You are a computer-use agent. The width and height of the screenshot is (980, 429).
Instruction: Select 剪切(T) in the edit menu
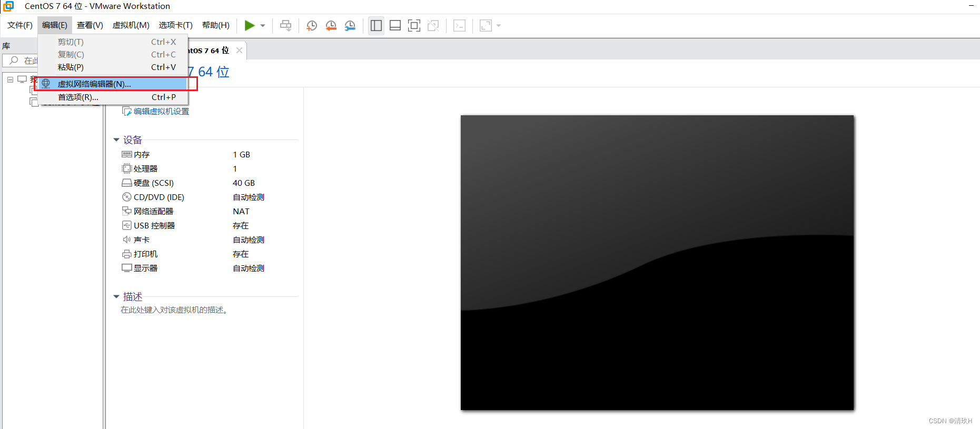point(113,42)
